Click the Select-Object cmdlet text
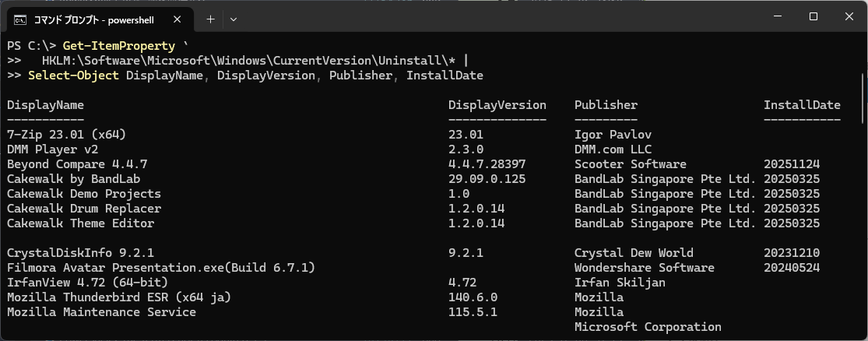Viewport: 868px width, 341px height. [x=73, y=76]
